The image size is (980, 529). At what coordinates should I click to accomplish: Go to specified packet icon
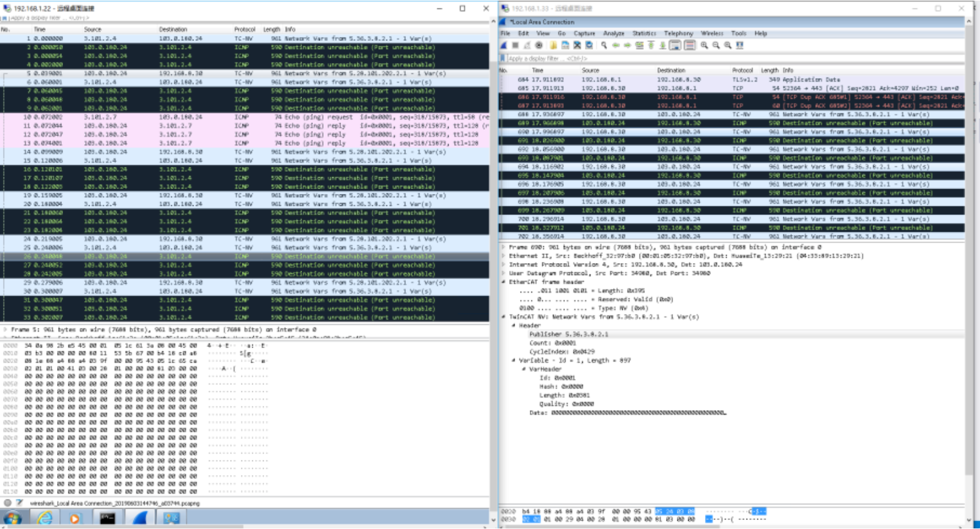pos(640,46)
